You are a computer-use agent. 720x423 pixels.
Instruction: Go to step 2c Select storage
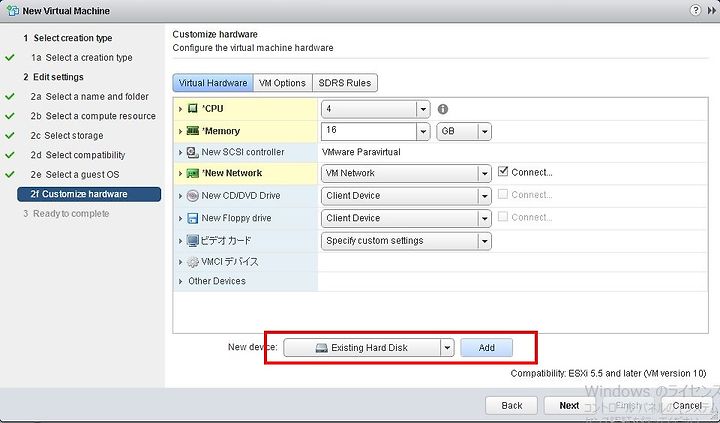(67, 136)
